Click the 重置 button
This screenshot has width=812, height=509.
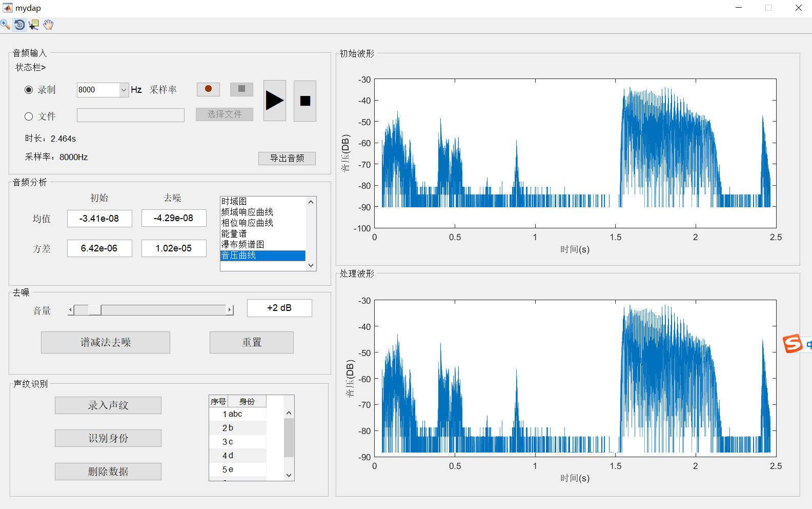[x=252, y=342]
